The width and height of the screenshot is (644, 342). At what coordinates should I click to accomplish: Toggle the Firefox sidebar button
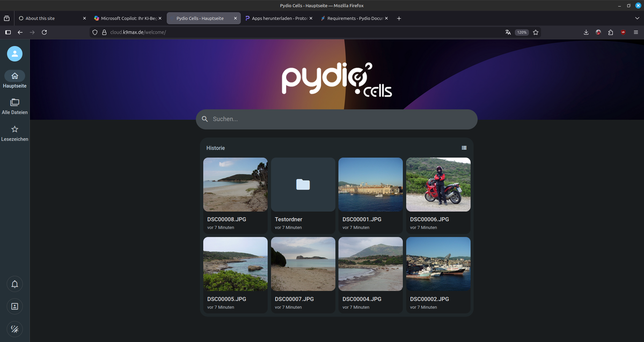(x=8, y=32)
